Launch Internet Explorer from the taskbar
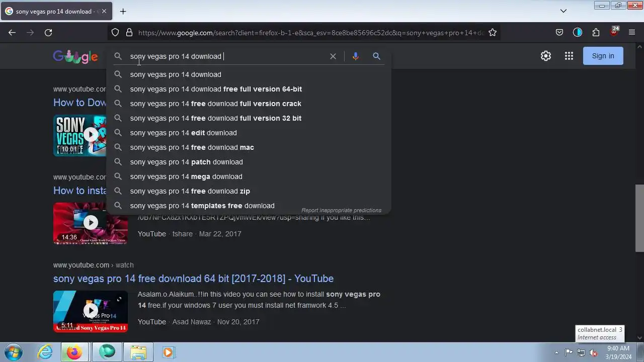Image resolution: width=644 pixels, height=362 pixels. [45, 352]
